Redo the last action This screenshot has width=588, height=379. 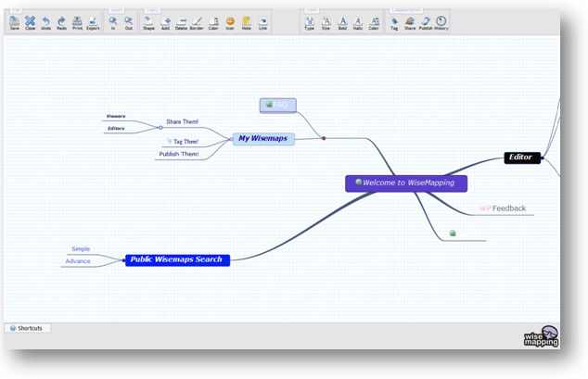point(61,23)
